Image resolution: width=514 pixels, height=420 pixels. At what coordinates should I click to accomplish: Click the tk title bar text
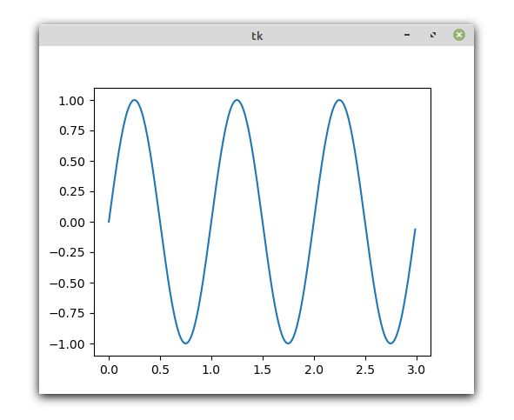pyautogui.click(x=257, y=36)
